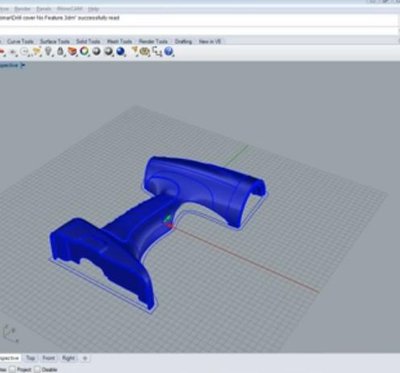The height and width of the screenshot is (373, 400).
Task: Switch to the Top viewport tab
Action: click(x=30, y=358)
